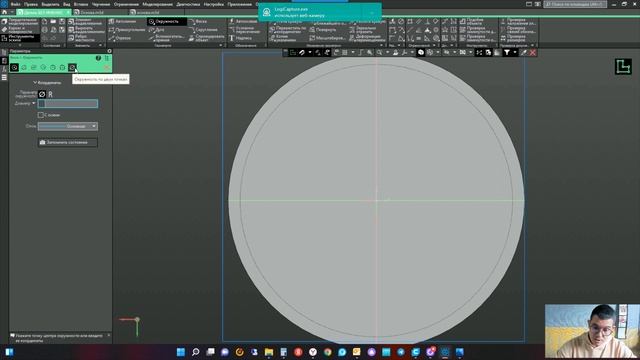Switch parameter to diameter mode
Screen dimensions: 640x360
[42, 94]
